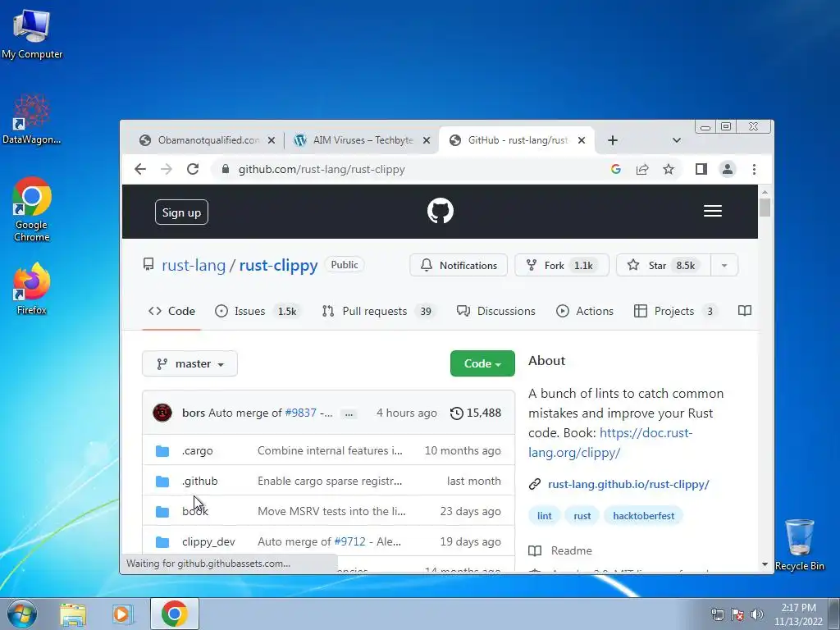This screenshot has width=840, height=630.
Task: Click the GitHub Octocat logo
Action: tap(441, 211)
